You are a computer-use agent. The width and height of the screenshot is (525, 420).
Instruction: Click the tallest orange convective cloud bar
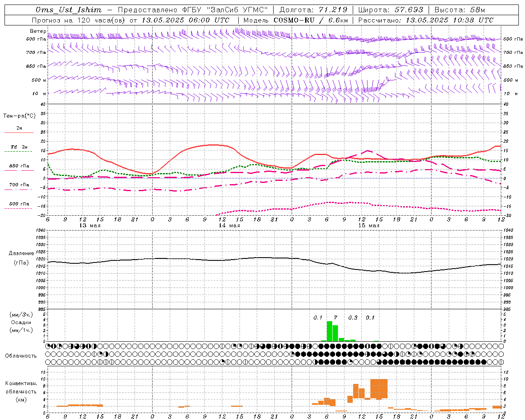[x=379, y=389]
